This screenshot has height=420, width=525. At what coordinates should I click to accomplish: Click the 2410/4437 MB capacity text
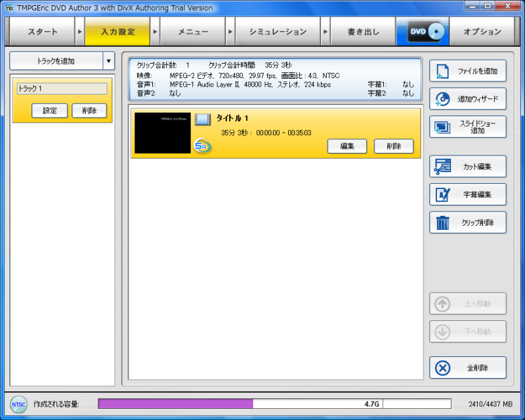point(490,404)
